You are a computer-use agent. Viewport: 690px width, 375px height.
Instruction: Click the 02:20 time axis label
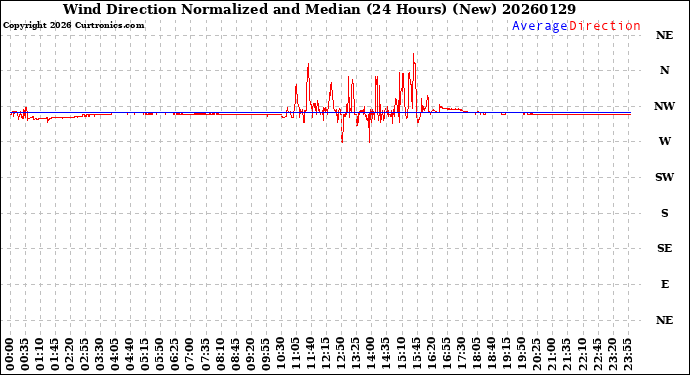point(70,355)
